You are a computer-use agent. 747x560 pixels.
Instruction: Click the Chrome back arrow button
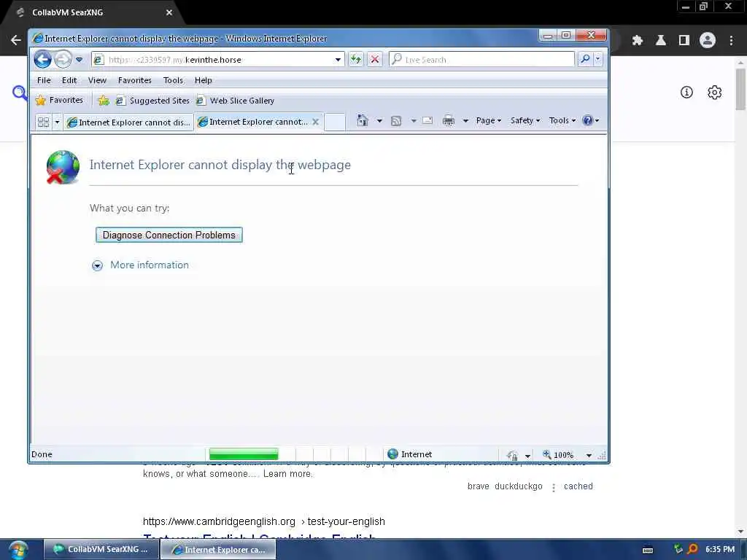click(x=16, y=40)
